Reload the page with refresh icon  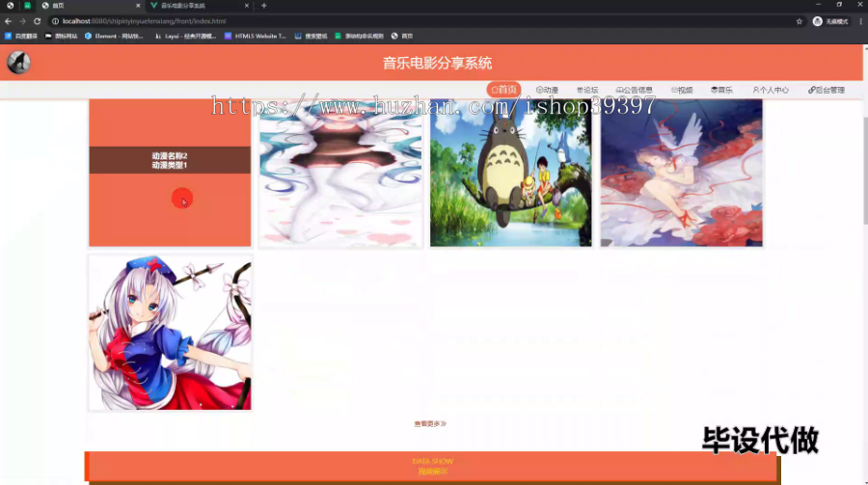tap(37, 21)
